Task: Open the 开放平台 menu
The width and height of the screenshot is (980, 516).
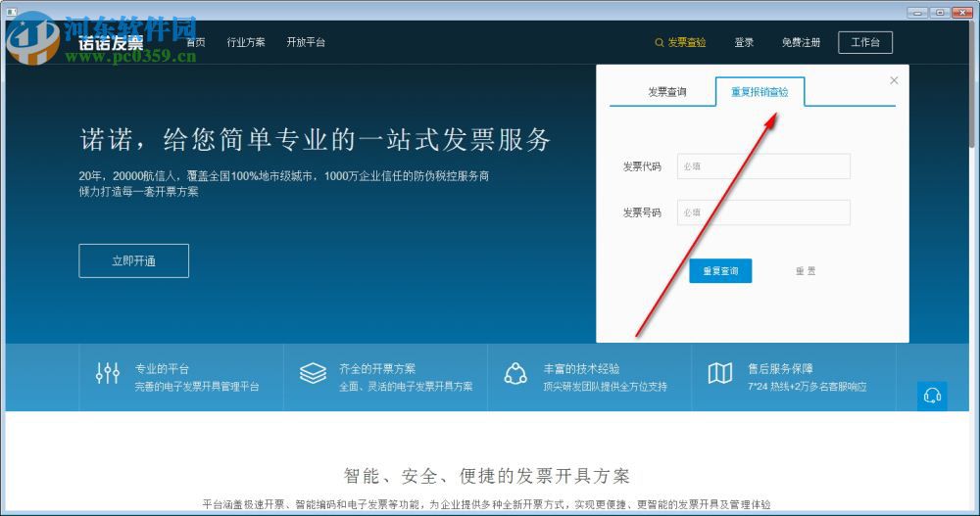Action: (306, 42)
